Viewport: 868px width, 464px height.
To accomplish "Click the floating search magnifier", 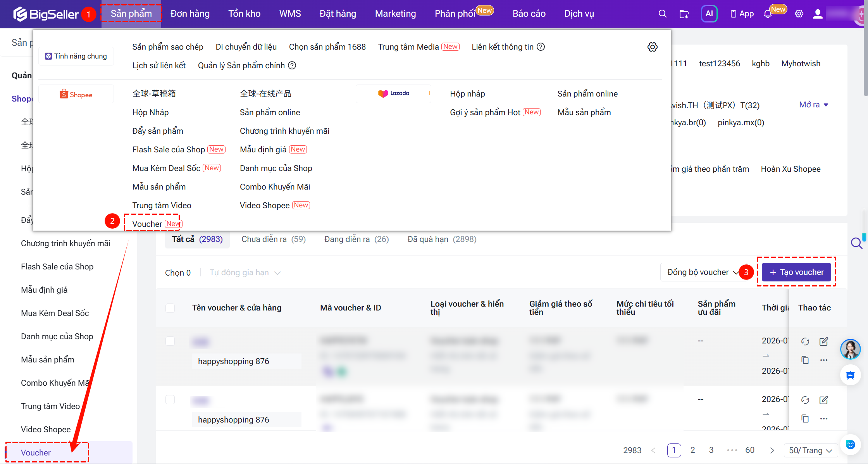I will (856, 243).
